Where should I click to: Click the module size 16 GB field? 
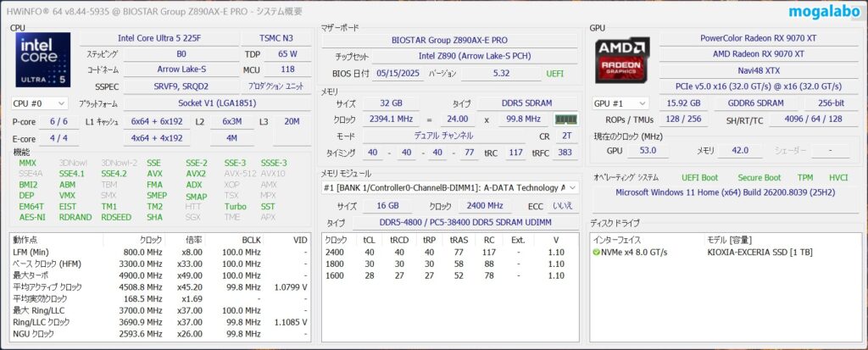tap(387, 205)
